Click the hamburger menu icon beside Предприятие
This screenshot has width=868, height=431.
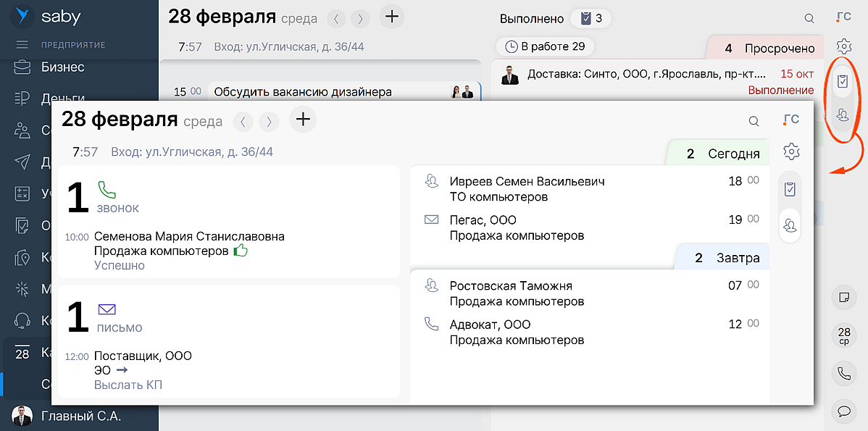(22, 45)
